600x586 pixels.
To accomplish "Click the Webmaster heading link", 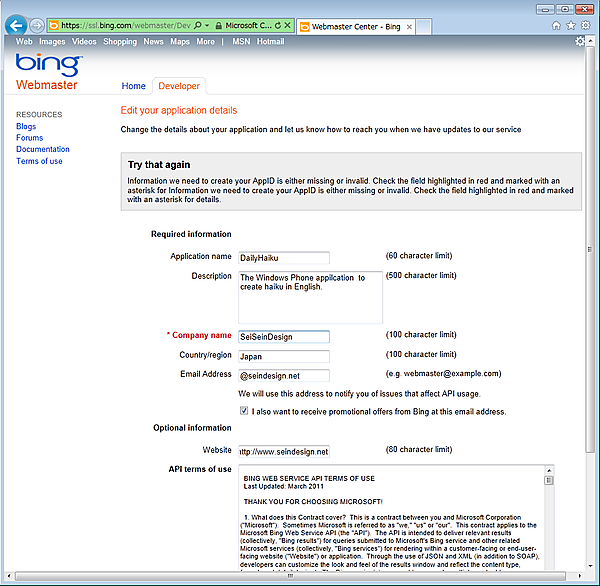I will pyautogui.click(x=47, y=85).
